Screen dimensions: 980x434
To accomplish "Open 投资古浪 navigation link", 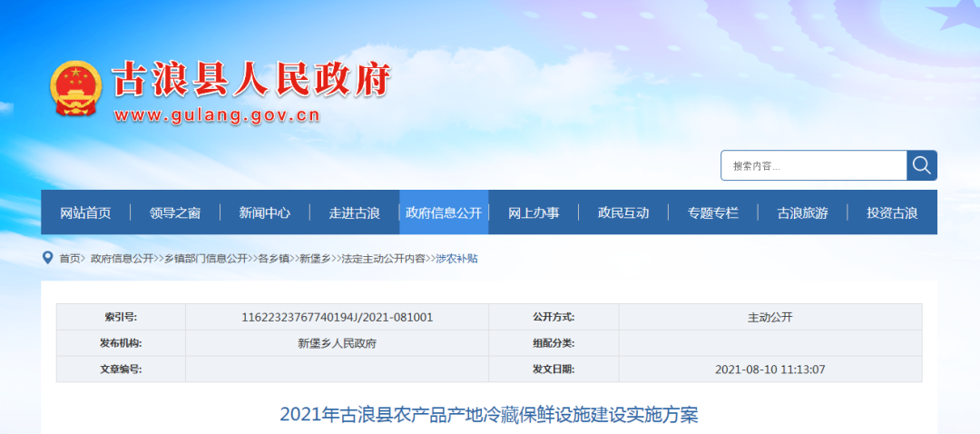I will pos(892,212).
